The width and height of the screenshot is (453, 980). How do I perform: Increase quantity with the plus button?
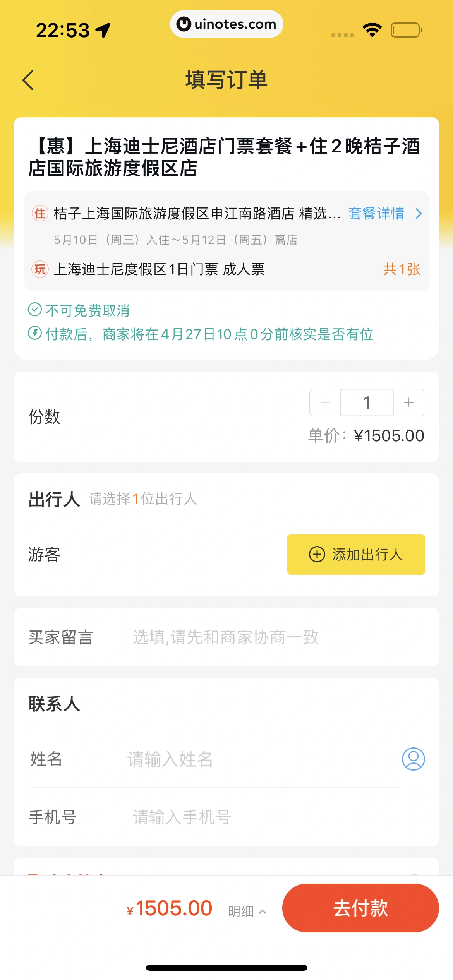pos(408,403)
